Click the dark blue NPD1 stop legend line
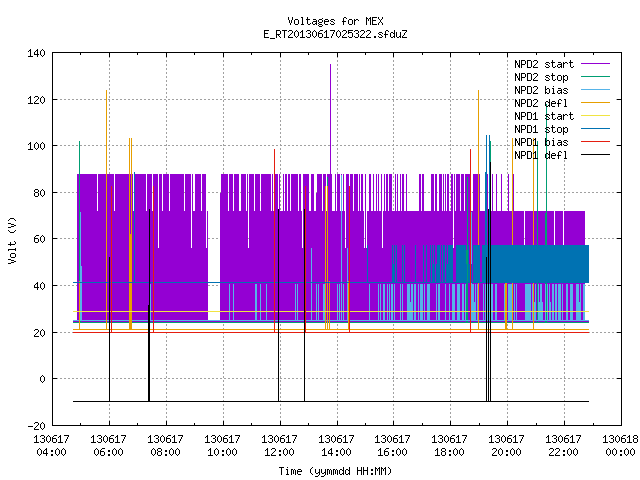640x480 pixels. coord(596,129)
